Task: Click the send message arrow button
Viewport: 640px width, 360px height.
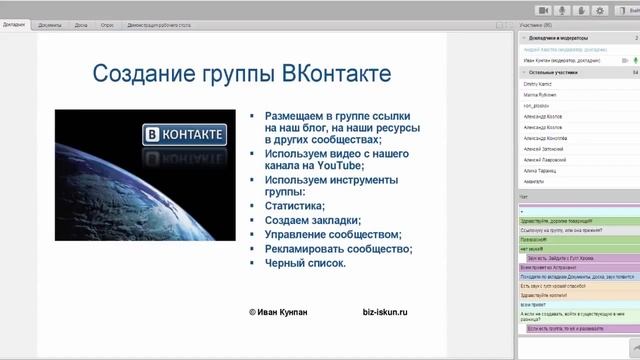Action: coord(635,348)
